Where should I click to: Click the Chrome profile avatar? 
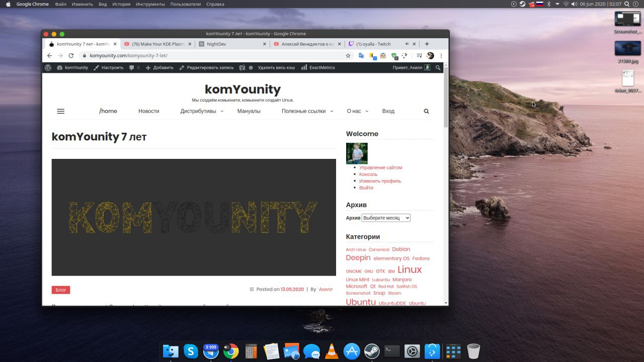pyautogui.click(x=430, y=56)
